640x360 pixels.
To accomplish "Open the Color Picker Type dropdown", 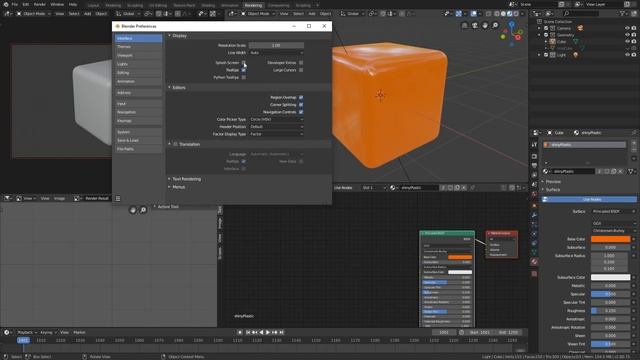I will 276,120.
